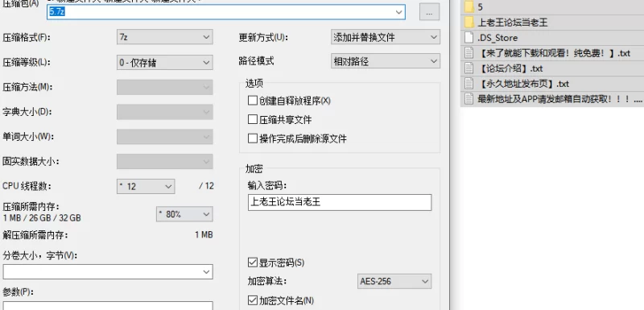Enable 操作完成后删除源文件 checkbox
Screen dimensions: 644x310
tap(253, 138)
